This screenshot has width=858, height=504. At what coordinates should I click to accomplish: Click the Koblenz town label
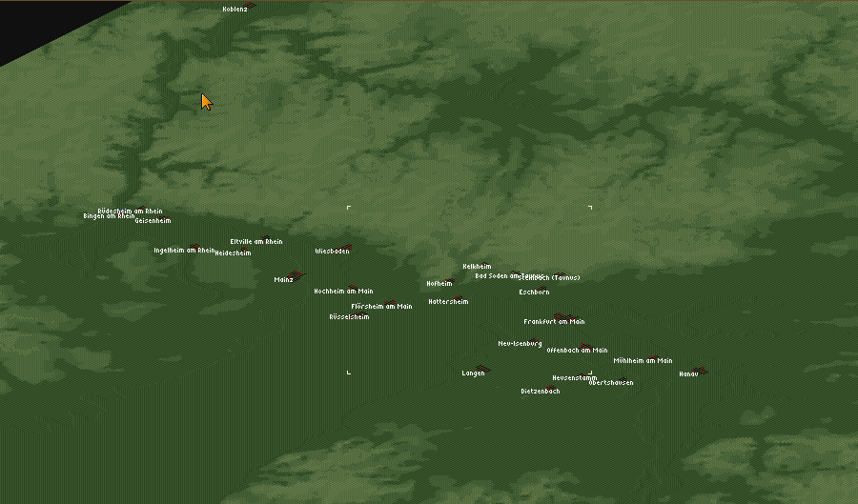tap(235, 9)
